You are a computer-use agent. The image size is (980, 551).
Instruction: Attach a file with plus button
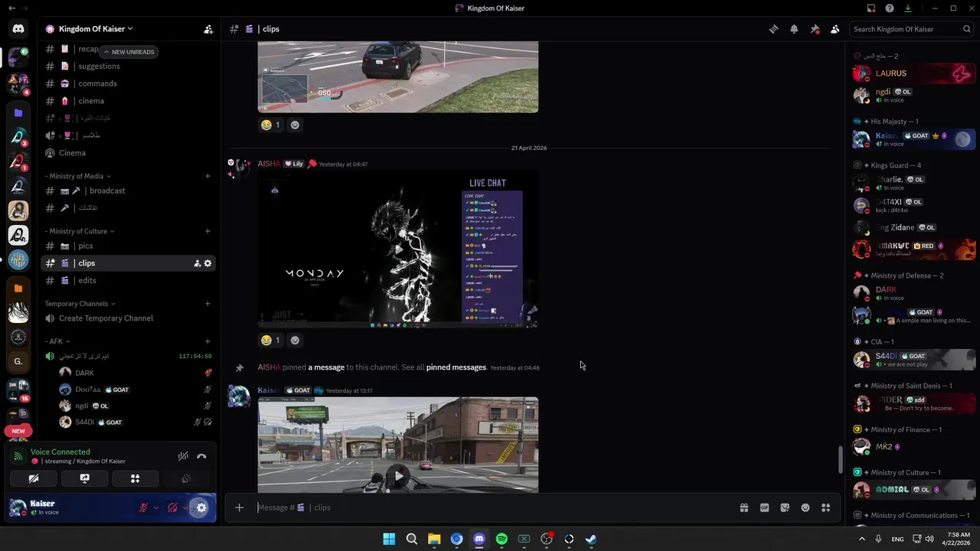tap(239, 507)
